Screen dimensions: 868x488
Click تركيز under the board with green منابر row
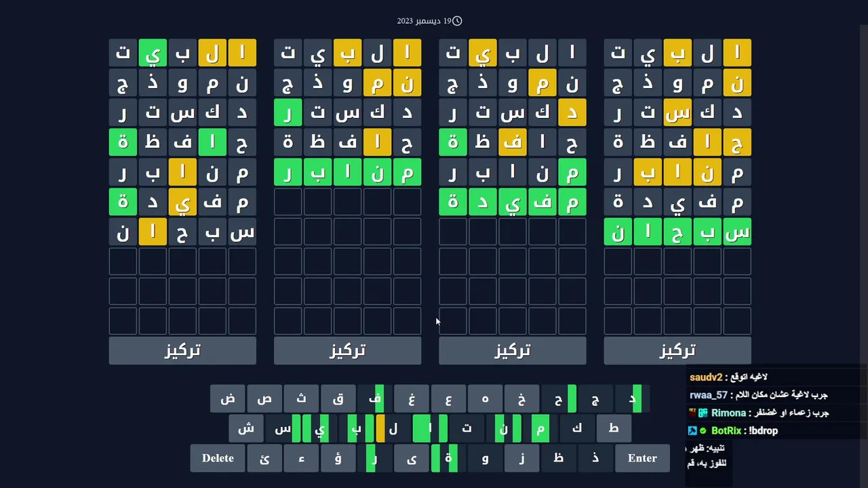click(x=347, y=350)
